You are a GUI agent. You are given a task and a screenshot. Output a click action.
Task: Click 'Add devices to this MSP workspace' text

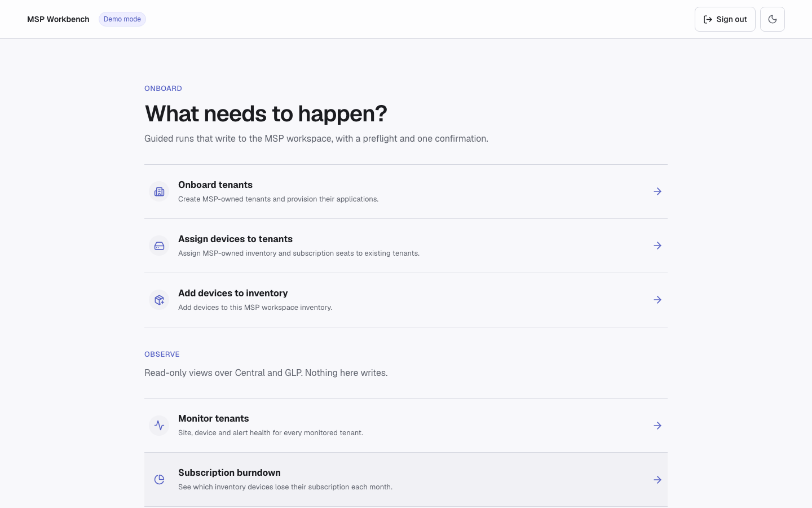tap(255, 307)
